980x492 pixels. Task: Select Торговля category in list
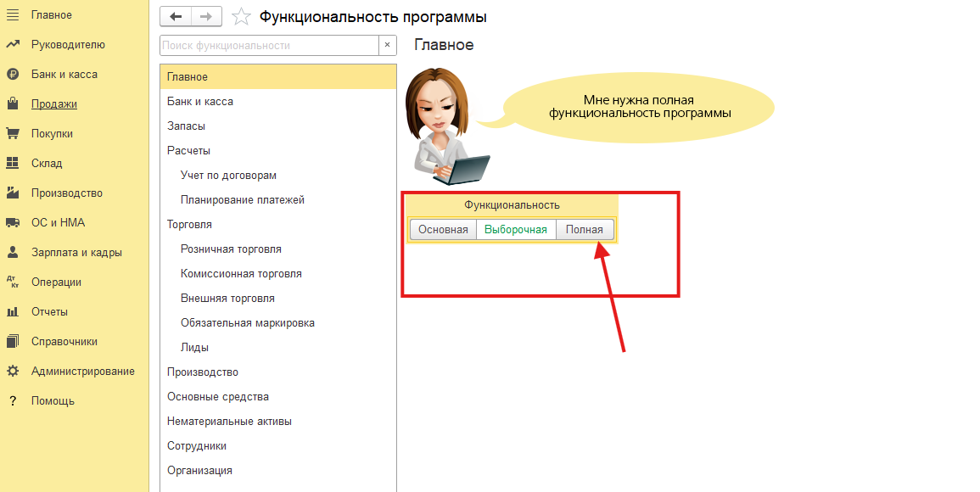coord(190,225)
